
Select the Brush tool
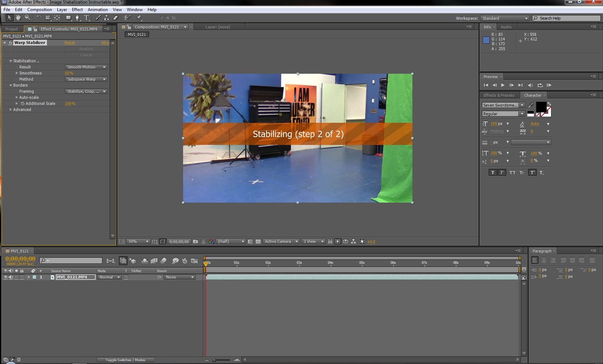(x=98, y=18)
